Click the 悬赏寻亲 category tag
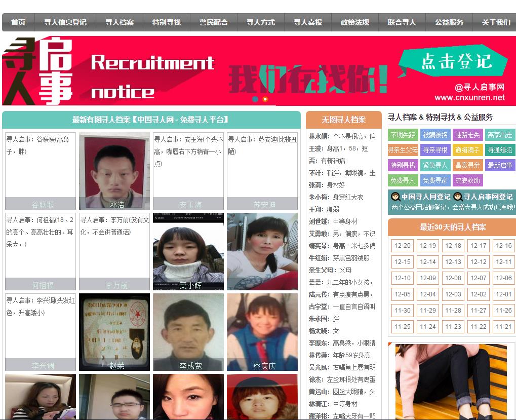The height and width of the screenshot is (420, 516). coord(467,165)
